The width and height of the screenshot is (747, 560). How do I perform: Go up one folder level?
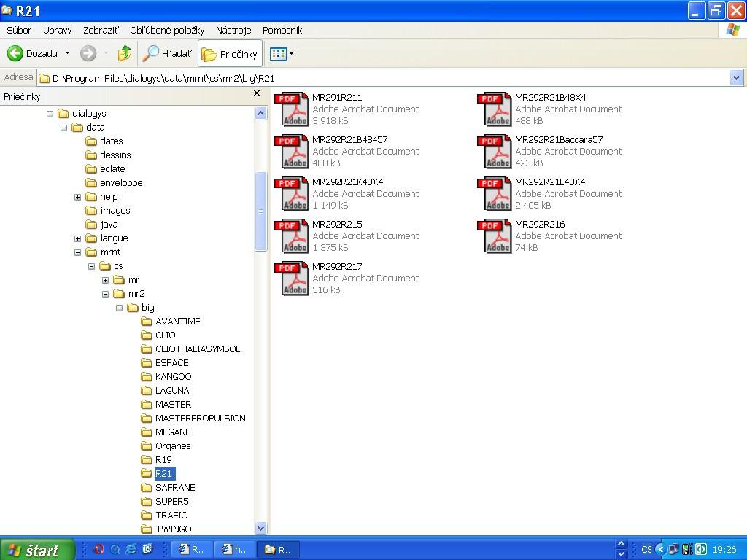tap(125, 53)
